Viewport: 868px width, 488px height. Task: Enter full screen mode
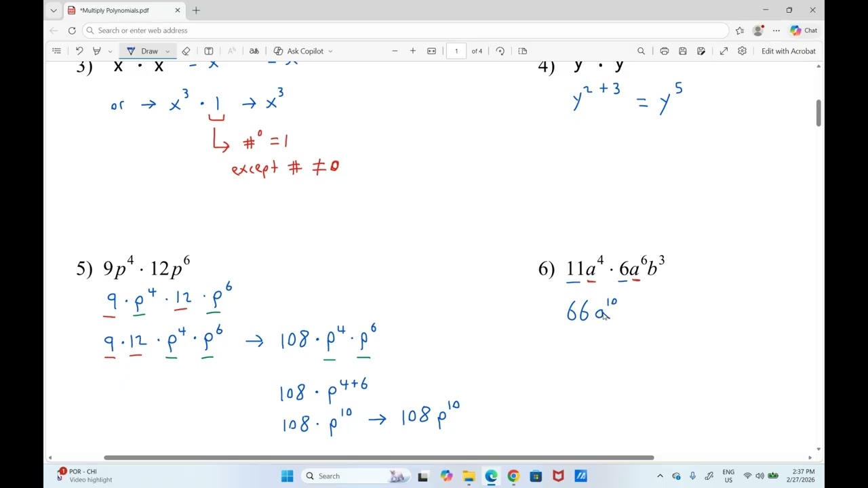point(724,51)
